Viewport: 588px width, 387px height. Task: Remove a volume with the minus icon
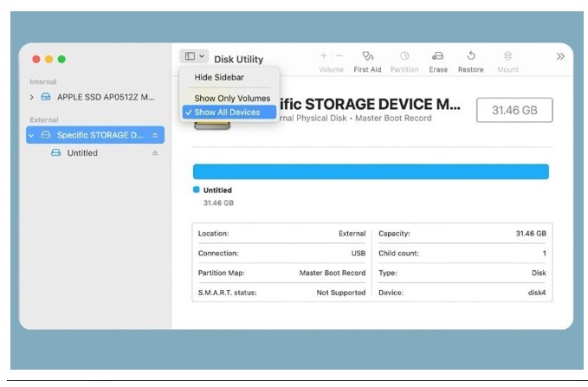pyautogui.click(x=339, y=56)
